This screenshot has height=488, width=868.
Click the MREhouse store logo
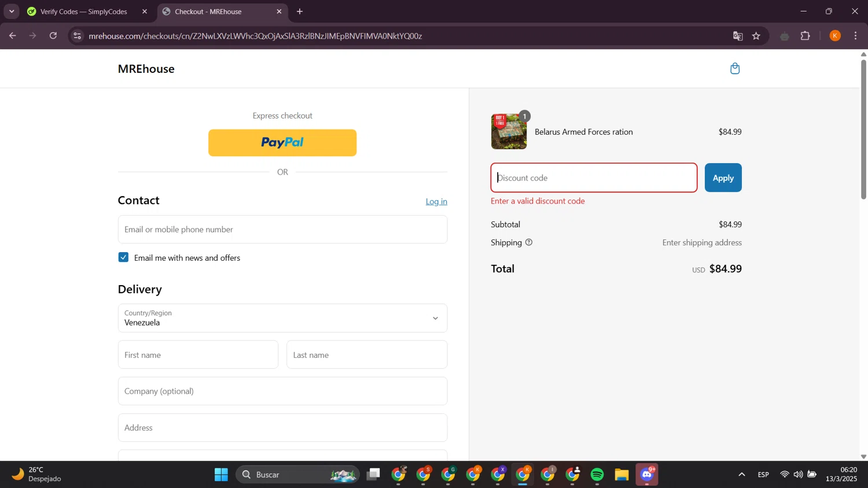[x=146, y=69]
